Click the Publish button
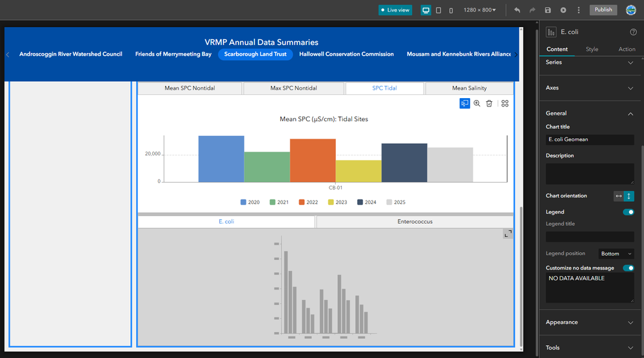644x358 pixels. 603,10
